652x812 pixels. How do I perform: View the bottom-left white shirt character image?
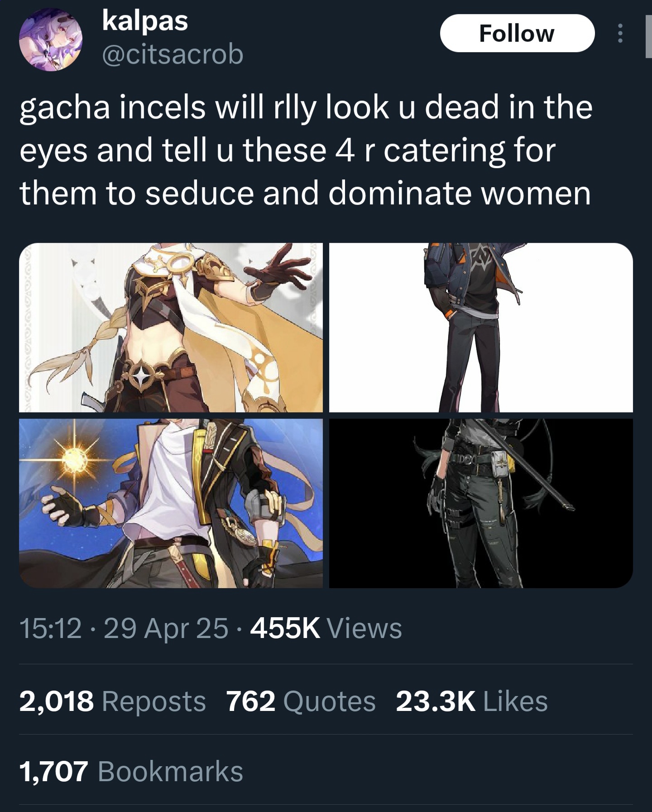point(171,503)
